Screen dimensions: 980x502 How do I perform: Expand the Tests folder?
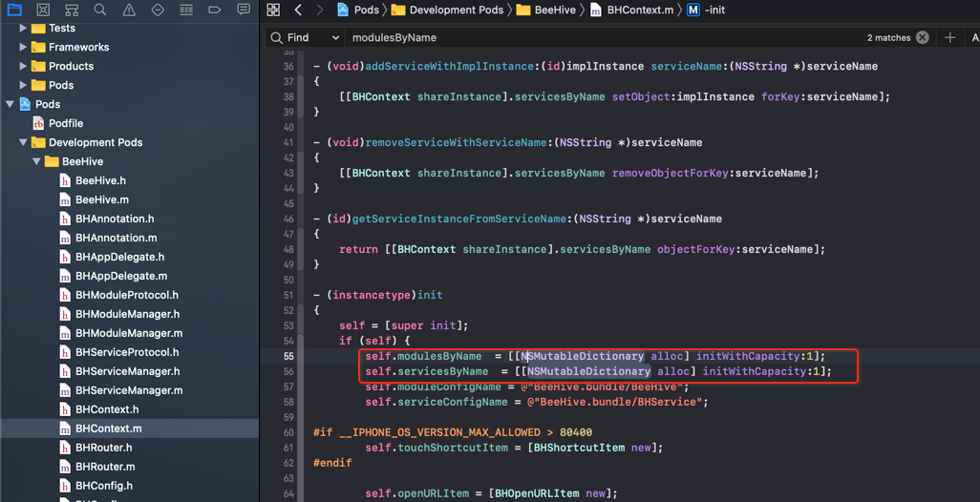click(23, 28)
